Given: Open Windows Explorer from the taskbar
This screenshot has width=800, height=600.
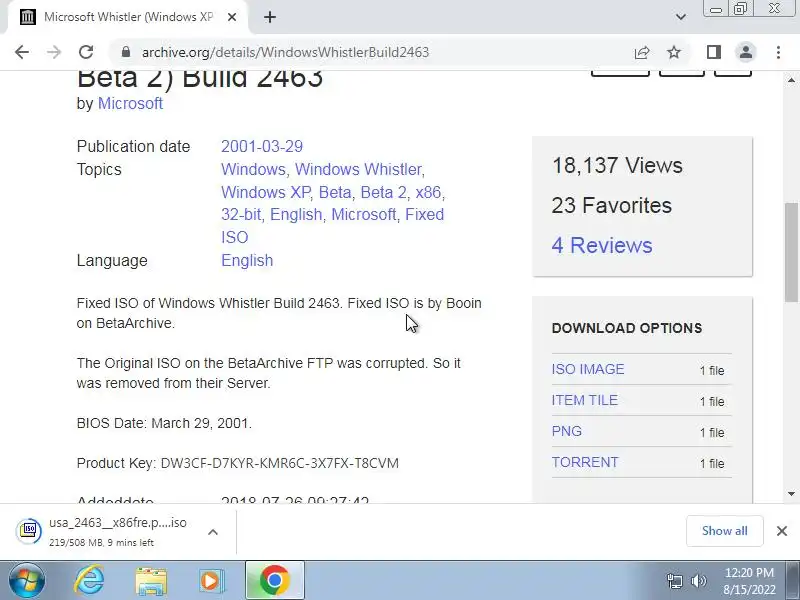Looking at the screenshot, I should click(151, 581).
